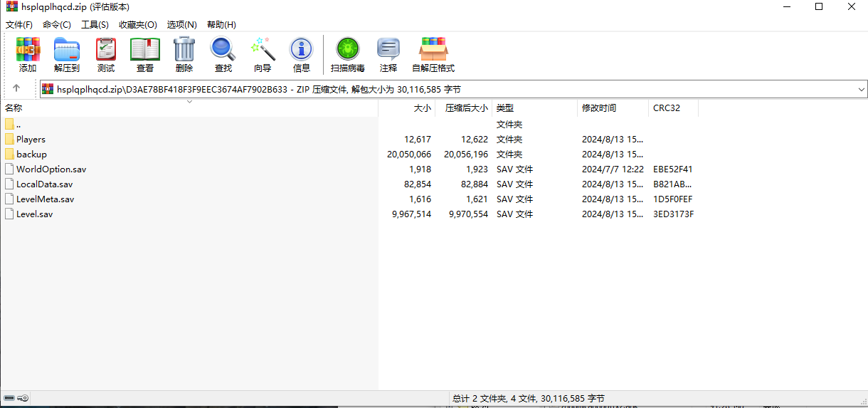This screenshot has width=868, height=408.
Task: Click the status bar total 30,116,585 字节
Action: click(x=573, y=398)
